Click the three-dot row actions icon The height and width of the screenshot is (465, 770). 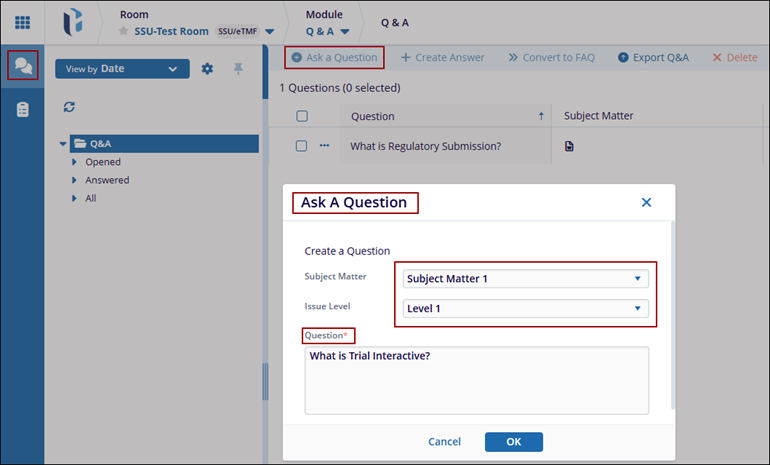pyautogui.click(x=324, y=146)
